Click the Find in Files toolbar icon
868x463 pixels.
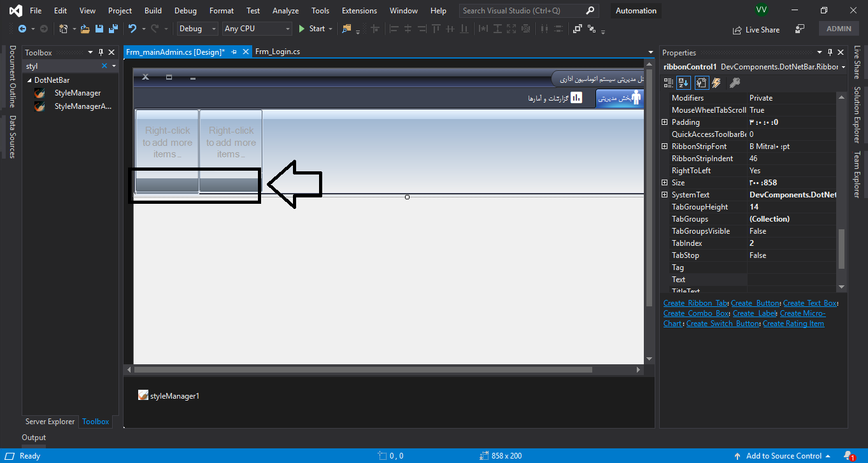(x=346, y=29)
